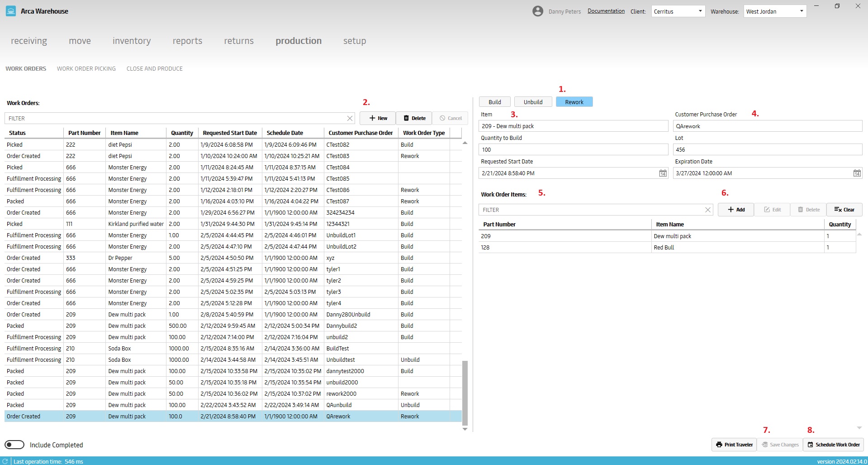Select the Dew multi pack item row 209

[667, 236]
